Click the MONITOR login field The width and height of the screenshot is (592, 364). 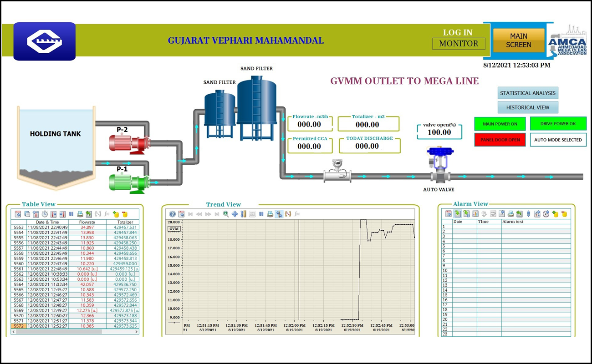(459, 44)
